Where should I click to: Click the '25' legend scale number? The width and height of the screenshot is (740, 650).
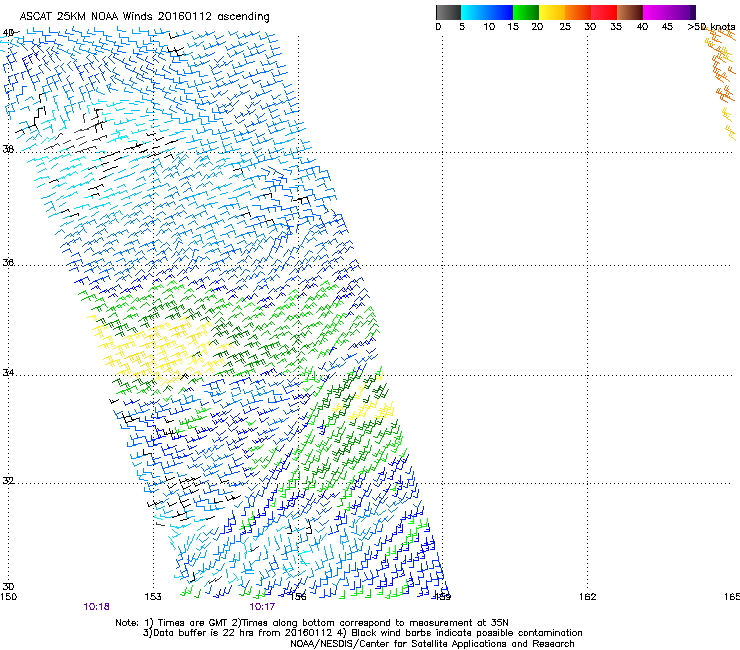pos(565,27)
